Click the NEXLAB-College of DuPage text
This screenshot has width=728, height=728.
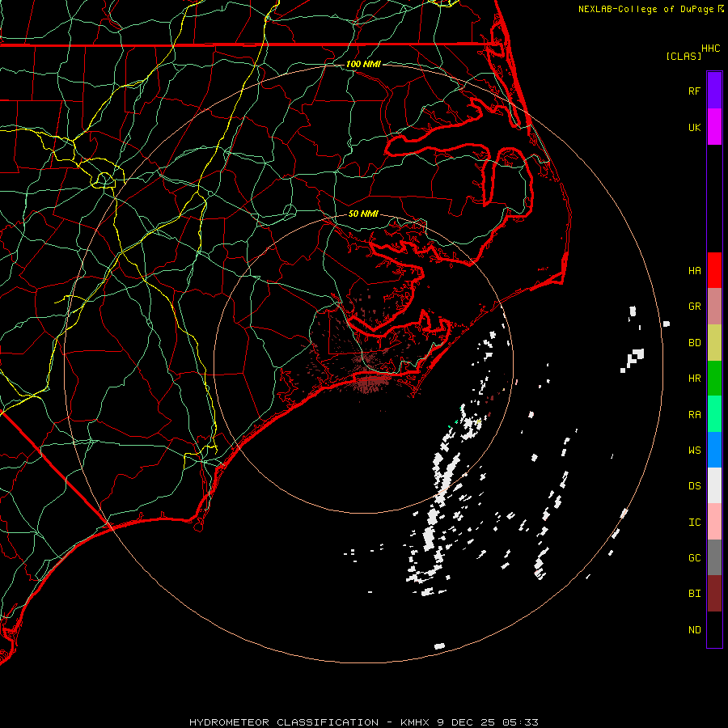point(646,9)
